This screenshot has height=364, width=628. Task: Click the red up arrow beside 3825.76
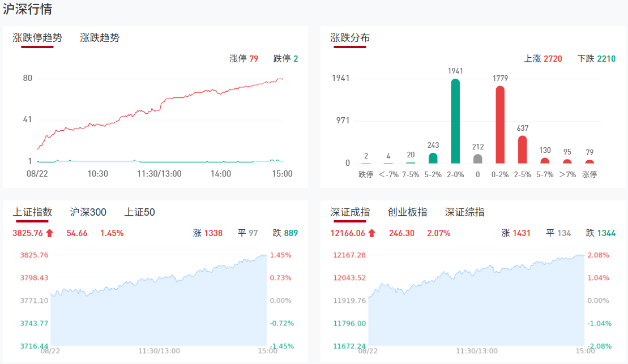coord(49,233)
